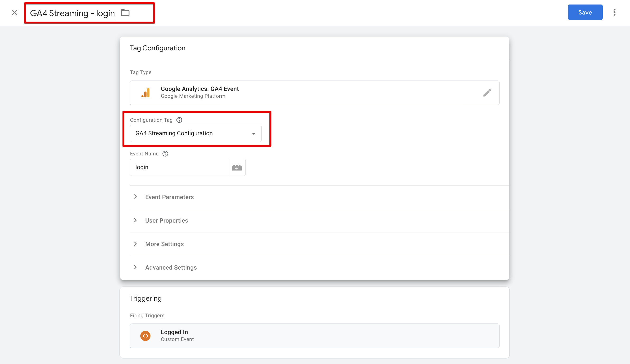Click the Tag Configuration heading
This screenshot has width=630, height=364.
[158, 48]
